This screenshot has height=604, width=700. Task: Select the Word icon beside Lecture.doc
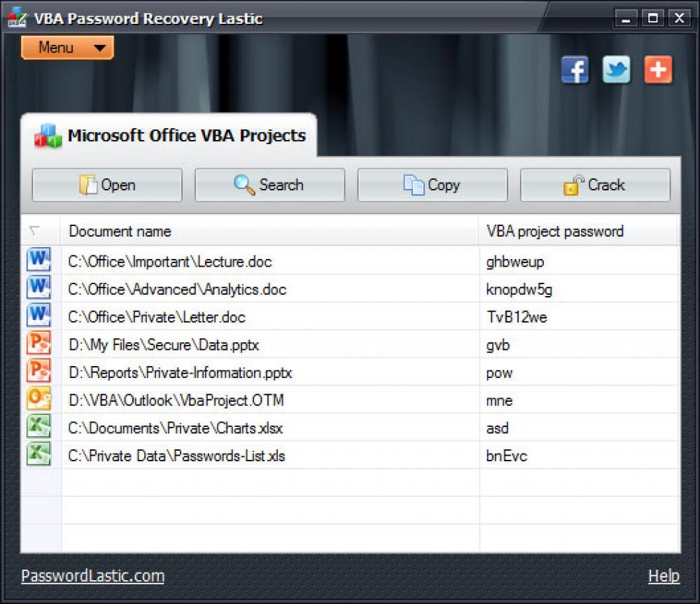38,260
